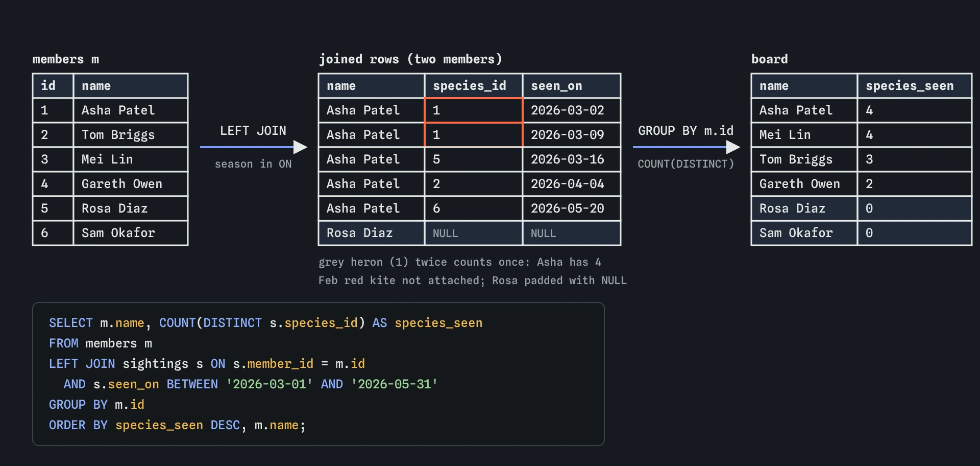Click the GROUP BY arrow head
Screen dimensions: 980x466
click(x=733, y=147)
